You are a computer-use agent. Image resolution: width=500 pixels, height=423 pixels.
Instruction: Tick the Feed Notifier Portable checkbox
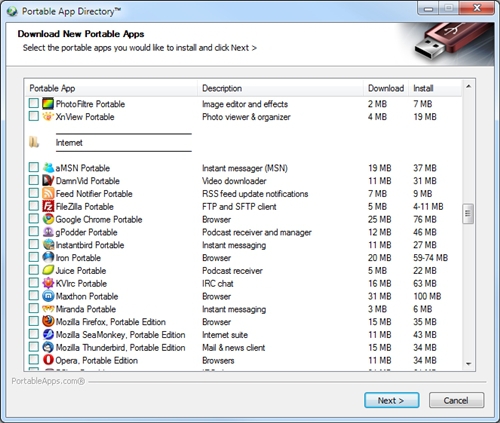tap(34, 193)
